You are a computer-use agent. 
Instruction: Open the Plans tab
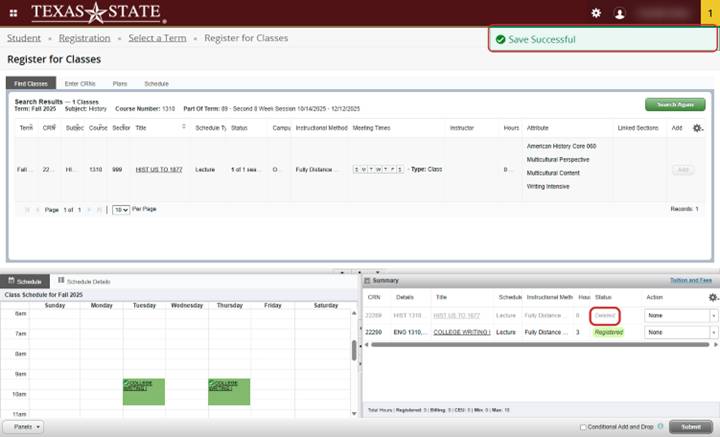(x=119, y=83)
